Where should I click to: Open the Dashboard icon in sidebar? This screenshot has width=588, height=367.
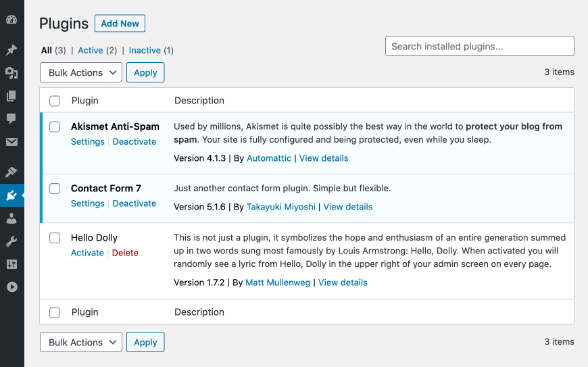click(x=11, y=20)
